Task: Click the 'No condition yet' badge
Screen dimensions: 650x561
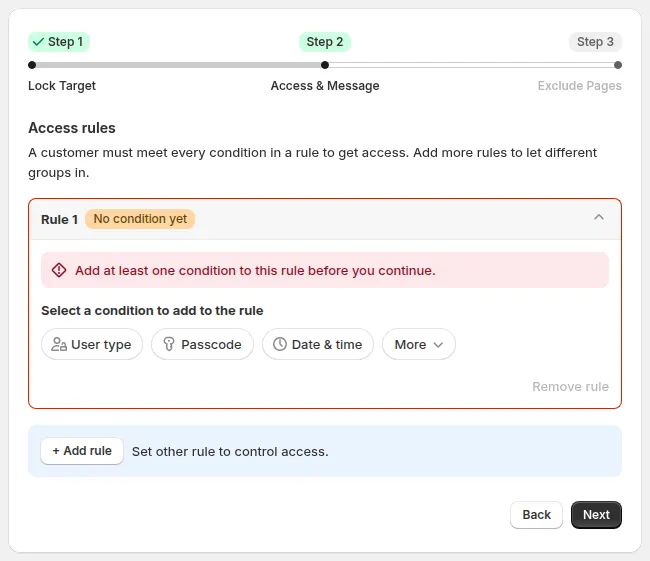Action: [140, 219]
